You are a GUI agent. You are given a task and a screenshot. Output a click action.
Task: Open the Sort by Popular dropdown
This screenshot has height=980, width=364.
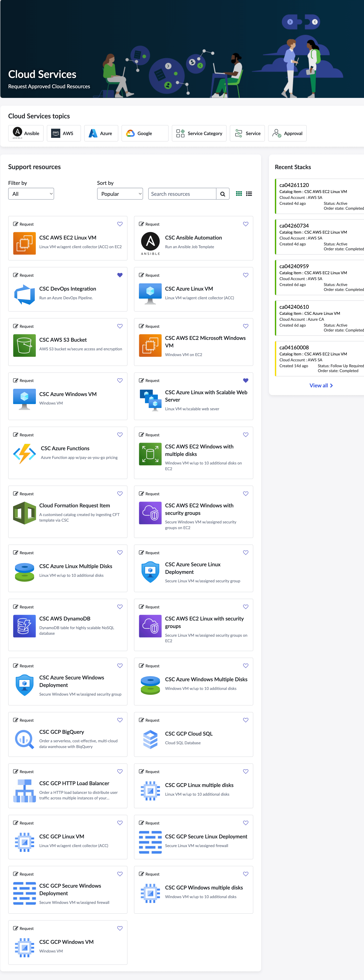coord(120,194)
